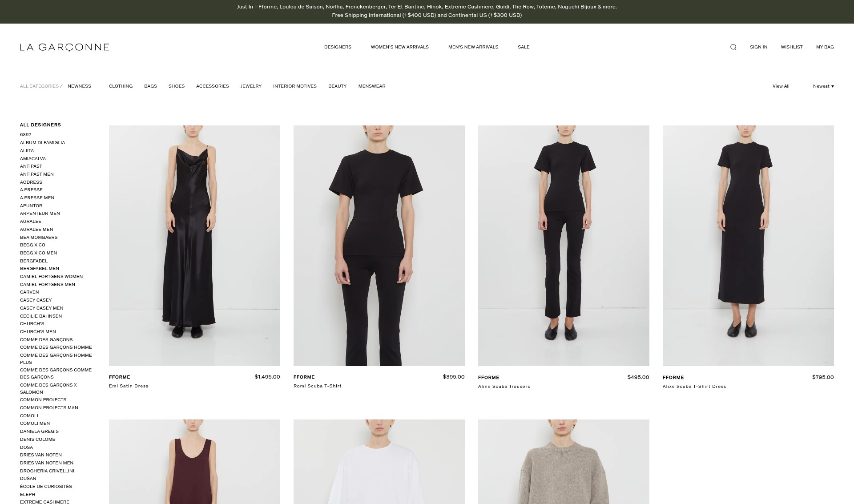Click the Sign In link
This screenshot has height=504, width=854.
pos(758,47)
